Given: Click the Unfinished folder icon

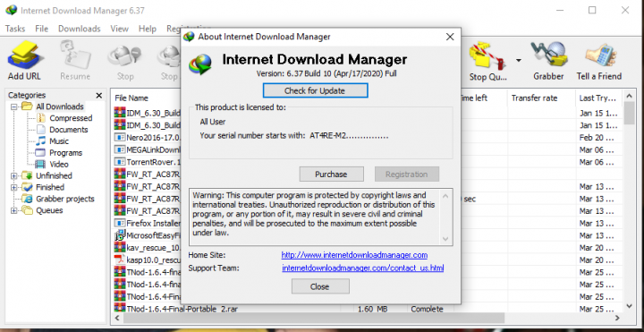Looking at the screenshot, I should [27, 176].
